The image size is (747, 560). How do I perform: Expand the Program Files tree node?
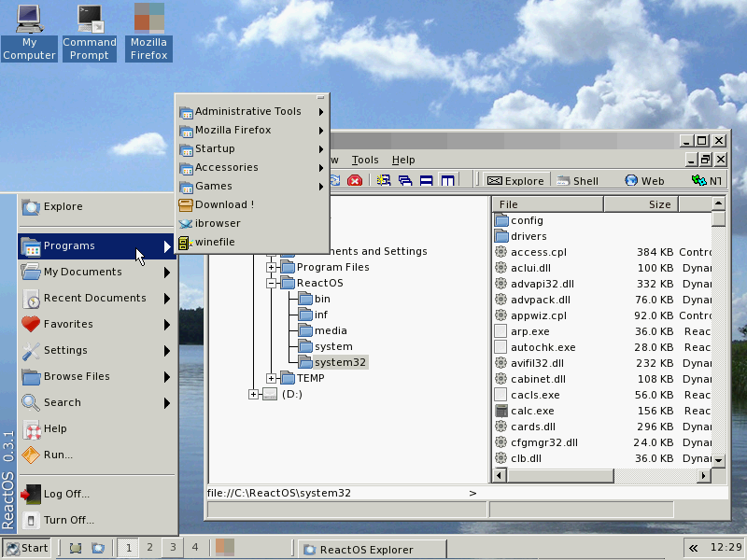(x=271, y=268)
